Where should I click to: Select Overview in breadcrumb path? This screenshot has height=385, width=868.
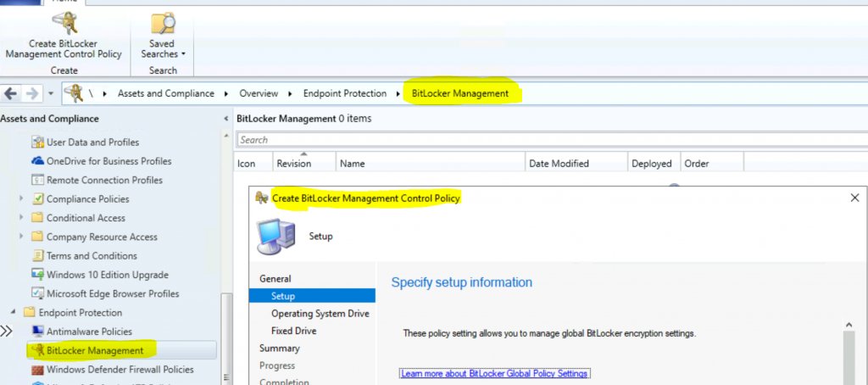click(x=259, y=93)
